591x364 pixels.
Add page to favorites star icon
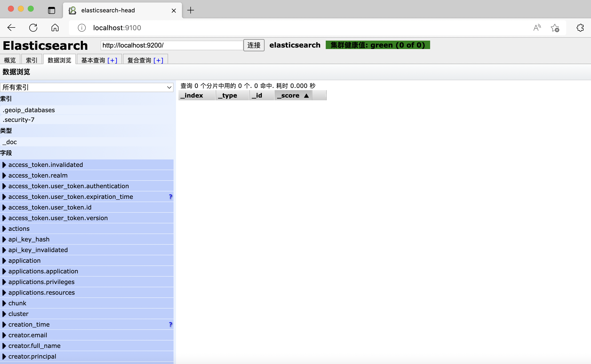coord(555,28)
